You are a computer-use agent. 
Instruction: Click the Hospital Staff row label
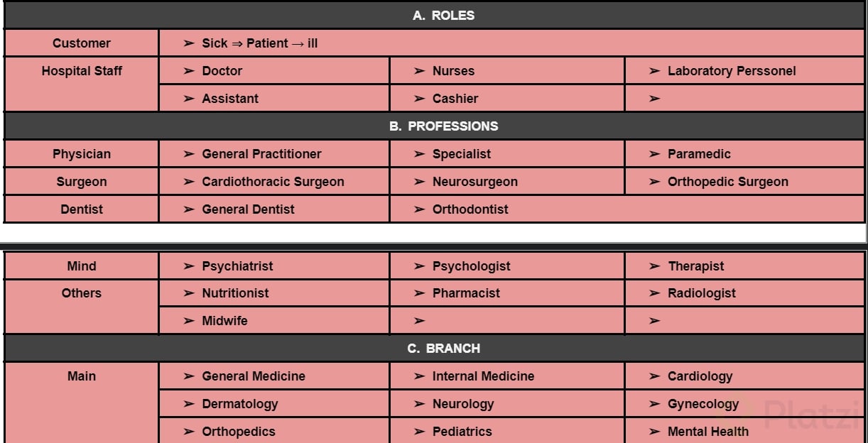(x=82, y=71)
